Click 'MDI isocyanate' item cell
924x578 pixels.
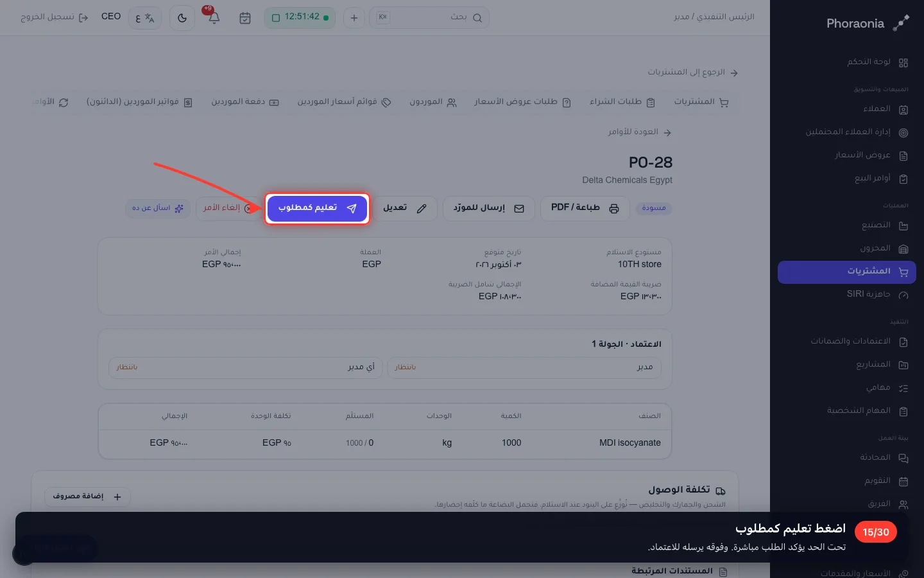tap(629, 442)
